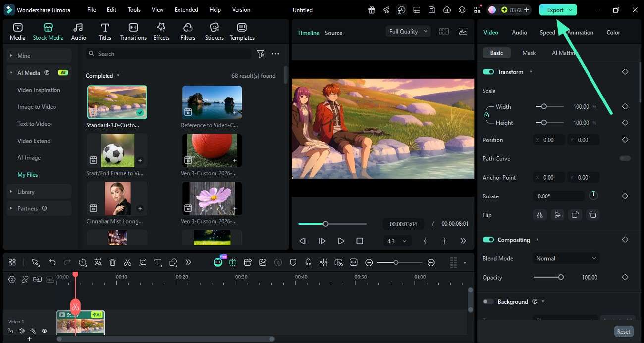Switch to the Mask tab
The image size is (644, 343).
[x=529, y=53]
